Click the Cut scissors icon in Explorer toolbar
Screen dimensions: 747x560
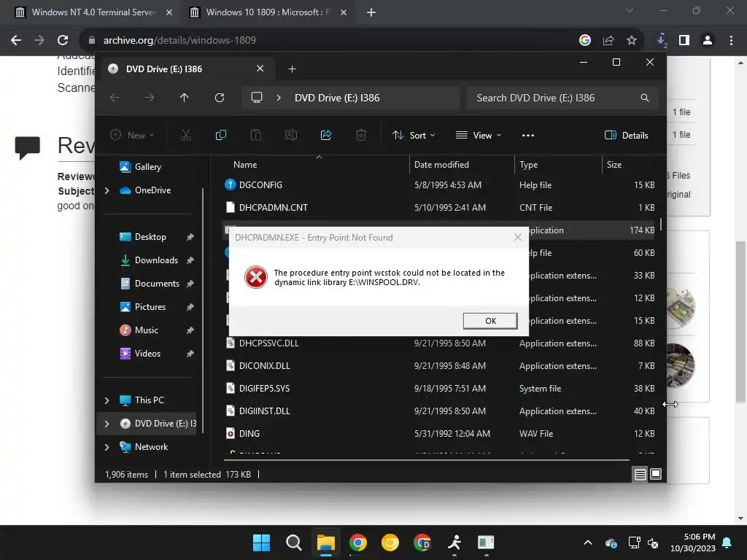click(x=186, y=135)
